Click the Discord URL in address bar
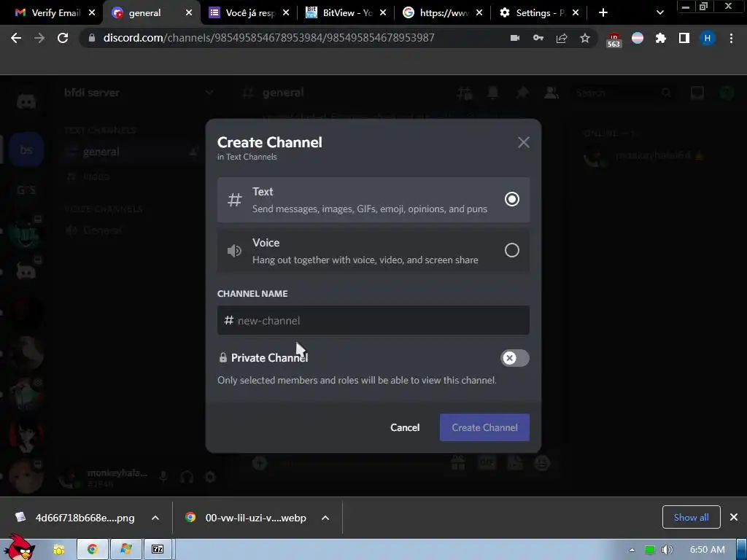This screenshot has width=747, height=560. click(x=268, y=38)
